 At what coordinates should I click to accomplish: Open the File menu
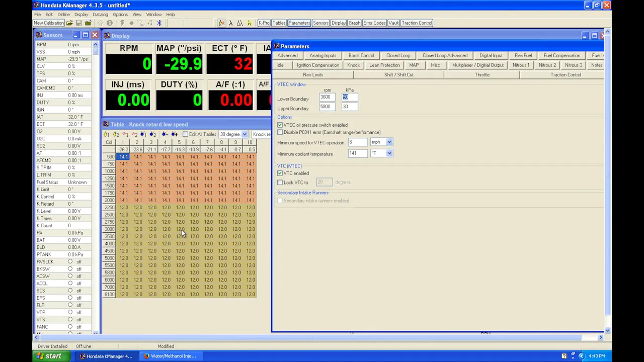[37, 15]
